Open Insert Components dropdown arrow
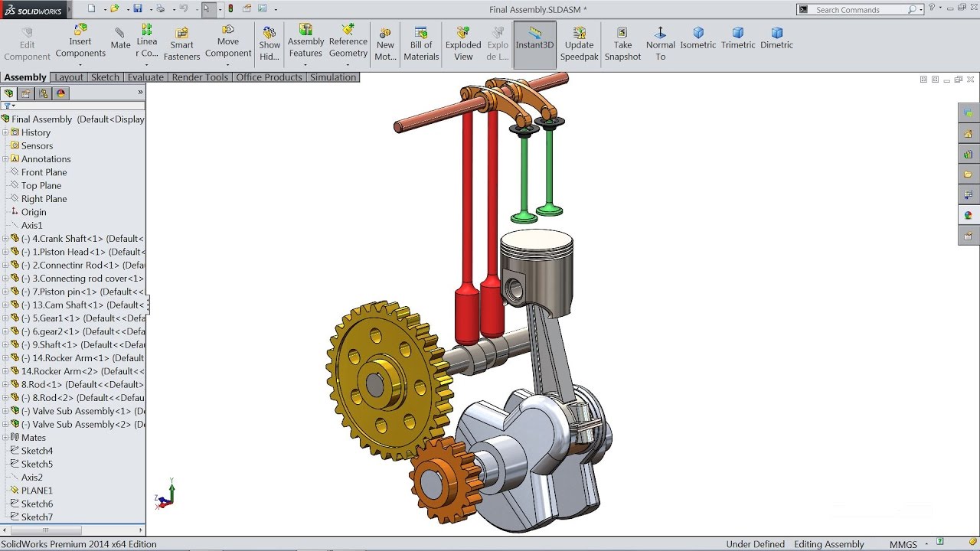Screen dimensions: 980x551 tap(80, 64)
